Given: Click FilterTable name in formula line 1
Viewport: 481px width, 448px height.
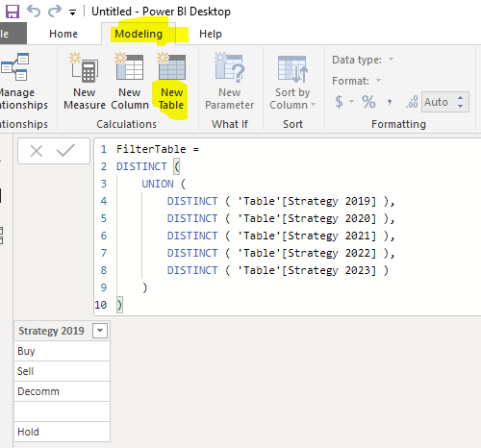Looking at the screenshot, I should click(151, 149).
